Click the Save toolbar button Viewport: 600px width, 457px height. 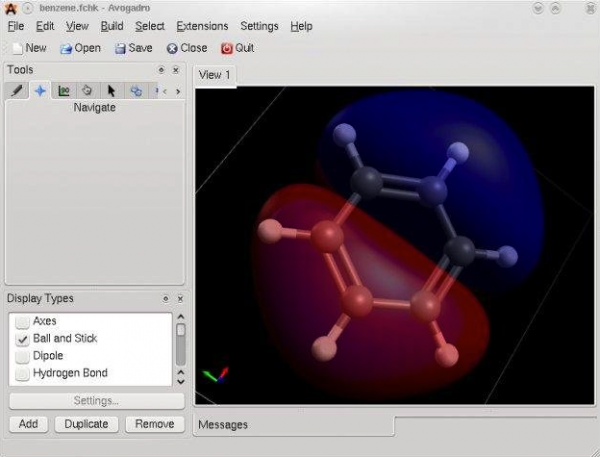coord(134,48)
